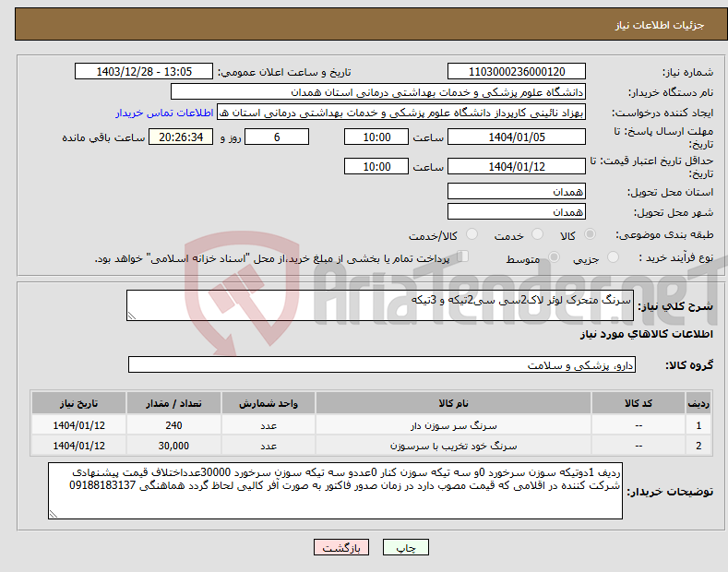The height and width of the screenshot is (572, 728).
Task: Click the نام کالا column header
Action: (x=453, y=403)
